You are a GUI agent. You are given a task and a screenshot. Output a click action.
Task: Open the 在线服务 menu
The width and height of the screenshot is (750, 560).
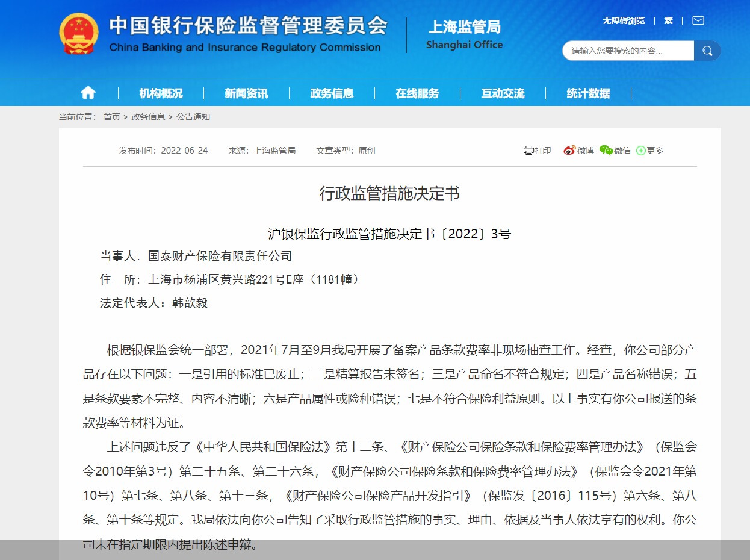[419, 92]
